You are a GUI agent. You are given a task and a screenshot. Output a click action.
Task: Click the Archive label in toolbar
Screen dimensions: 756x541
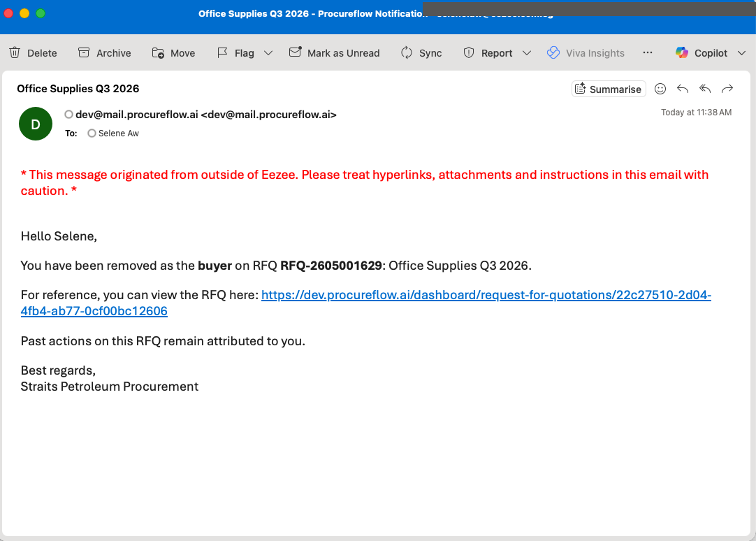pyautogui.click(x=114, y=53)
